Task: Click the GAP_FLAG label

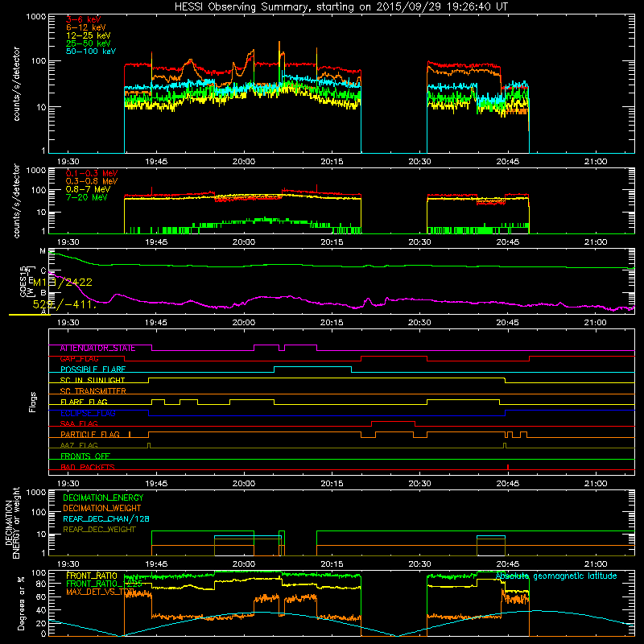Action: coord(79,359)
